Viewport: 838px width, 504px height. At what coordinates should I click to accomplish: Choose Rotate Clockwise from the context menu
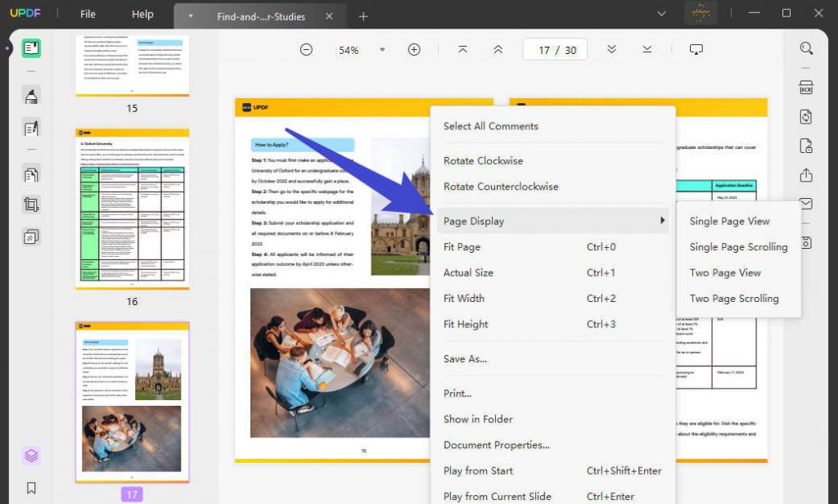[483, 160]
